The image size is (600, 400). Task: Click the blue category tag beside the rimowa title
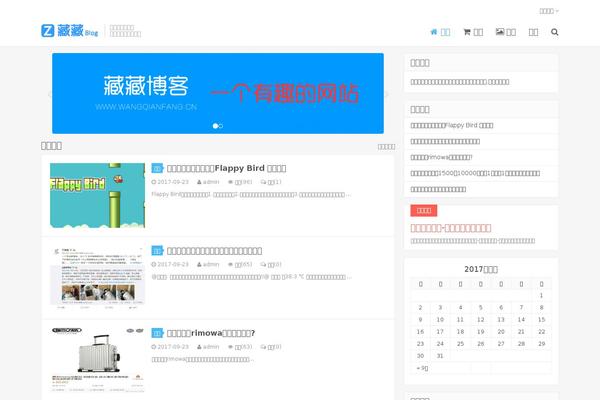click(x=157, y=333)
